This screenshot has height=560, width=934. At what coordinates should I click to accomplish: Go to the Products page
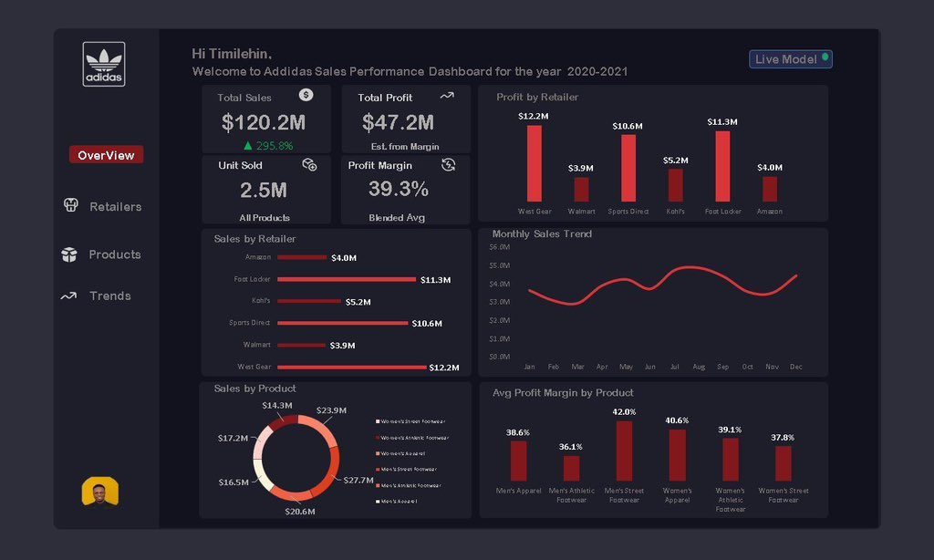[x=115, y=254]
